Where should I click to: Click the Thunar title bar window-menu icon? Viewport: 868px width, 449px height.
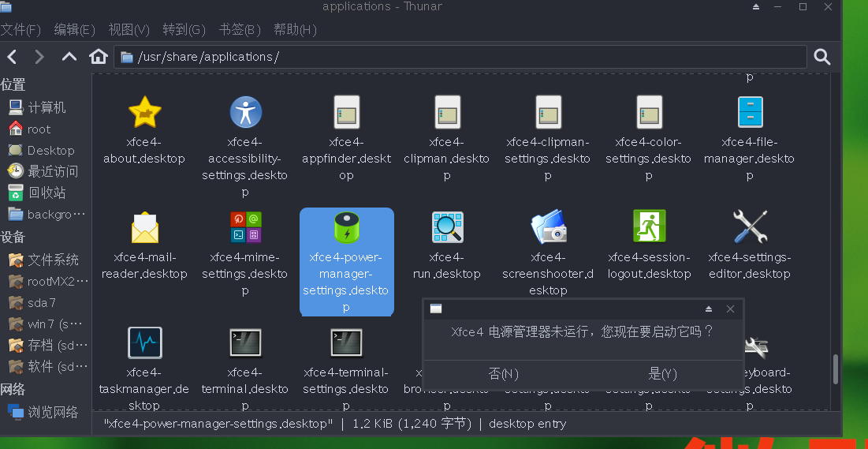(x=6, y=6)
